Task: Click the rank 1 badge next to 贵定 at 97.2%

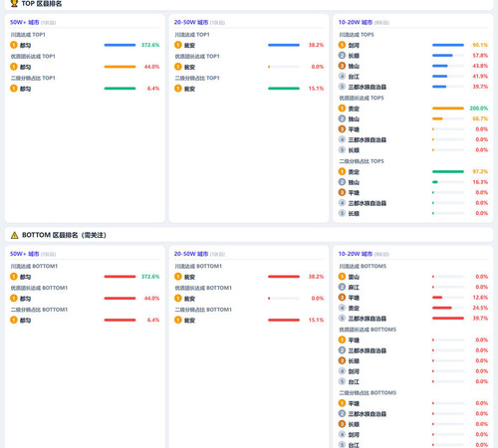Action: (x=342, y=171)
